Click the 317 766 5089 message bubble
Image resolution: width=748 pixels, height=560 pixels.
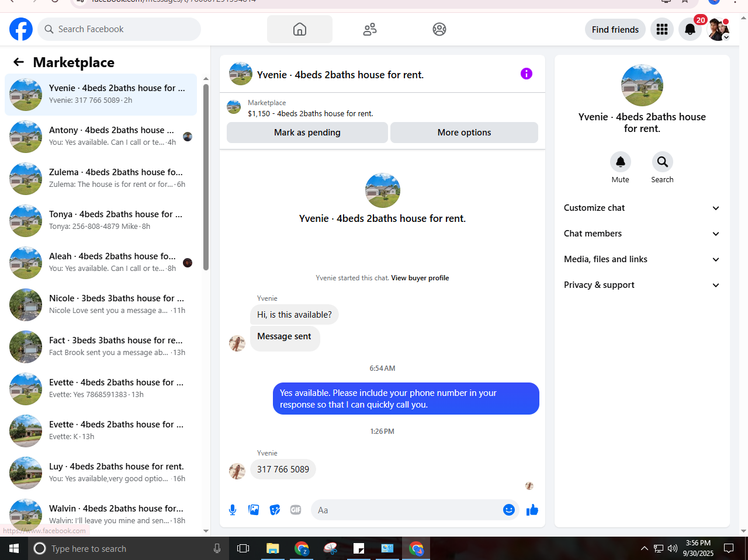(283, 469)
